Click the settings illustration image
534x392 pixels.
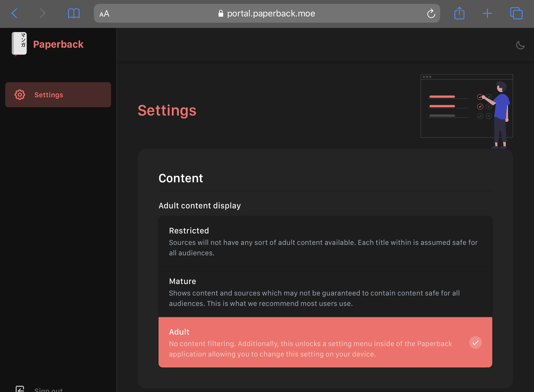point(467,111)
